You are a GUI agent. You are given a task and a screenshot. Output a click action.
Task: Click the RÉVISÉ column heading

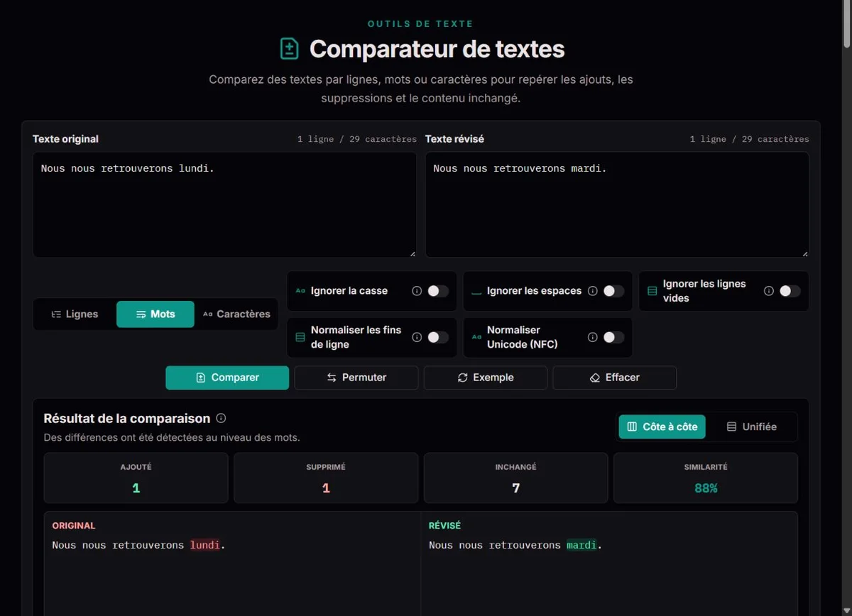[444, 526]
